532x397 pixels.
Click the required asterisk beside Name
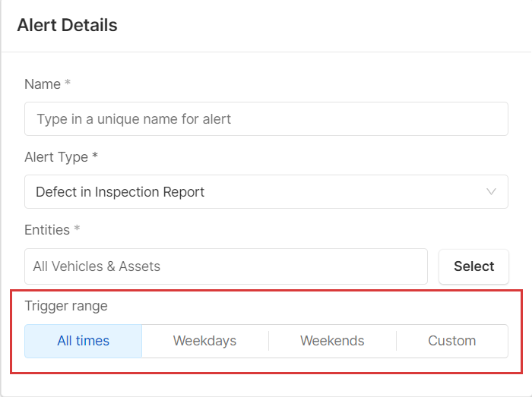[x=68, y=84]
